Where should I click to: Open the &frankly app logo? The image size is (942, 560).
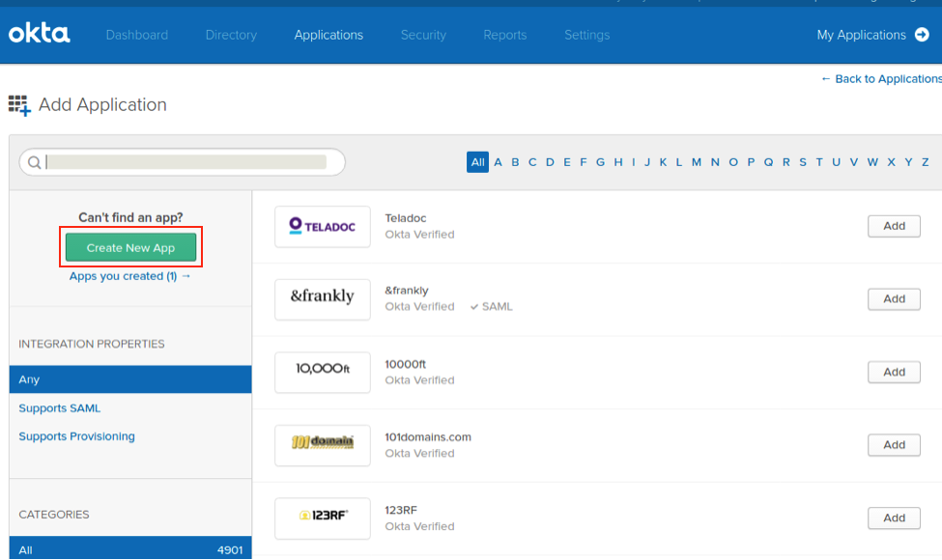click(323, 299)
